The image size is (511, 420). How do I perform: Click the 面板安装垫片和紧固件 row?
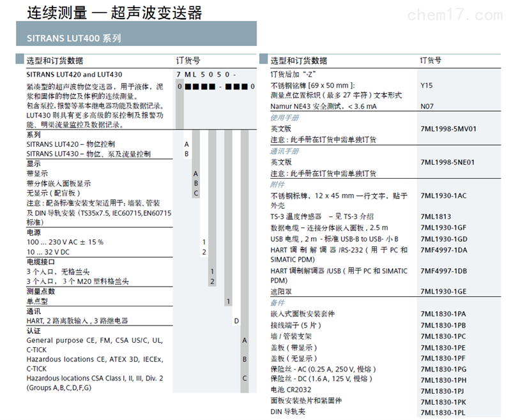click(x=306, y=401)
